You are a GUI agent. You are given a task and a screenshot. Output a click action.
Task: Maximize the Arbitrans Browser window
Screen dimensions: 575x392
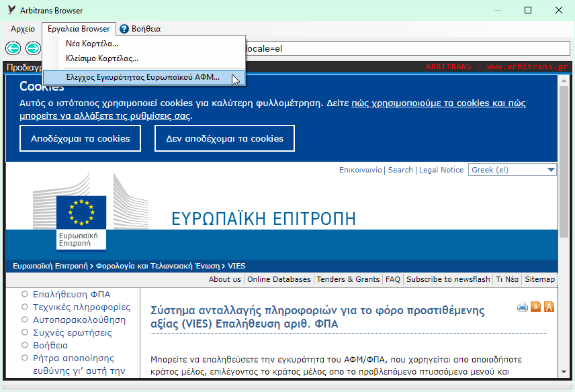pyautogui.click(x=528, y=10)
